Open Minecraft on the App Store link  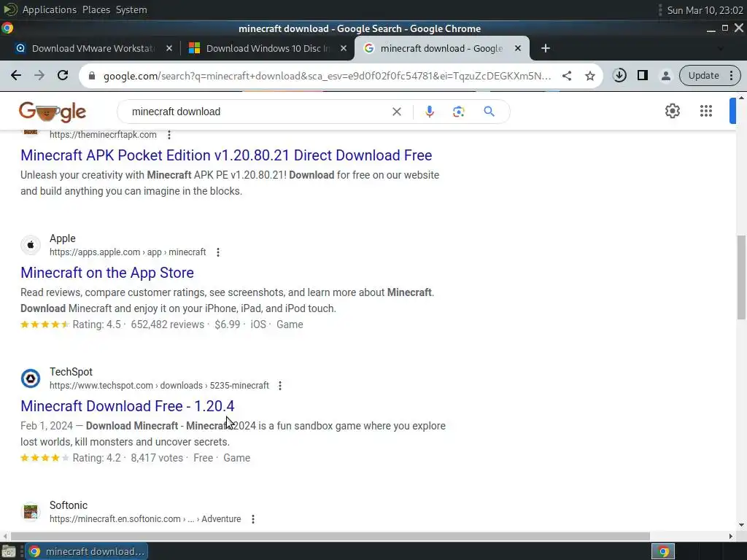107,273
